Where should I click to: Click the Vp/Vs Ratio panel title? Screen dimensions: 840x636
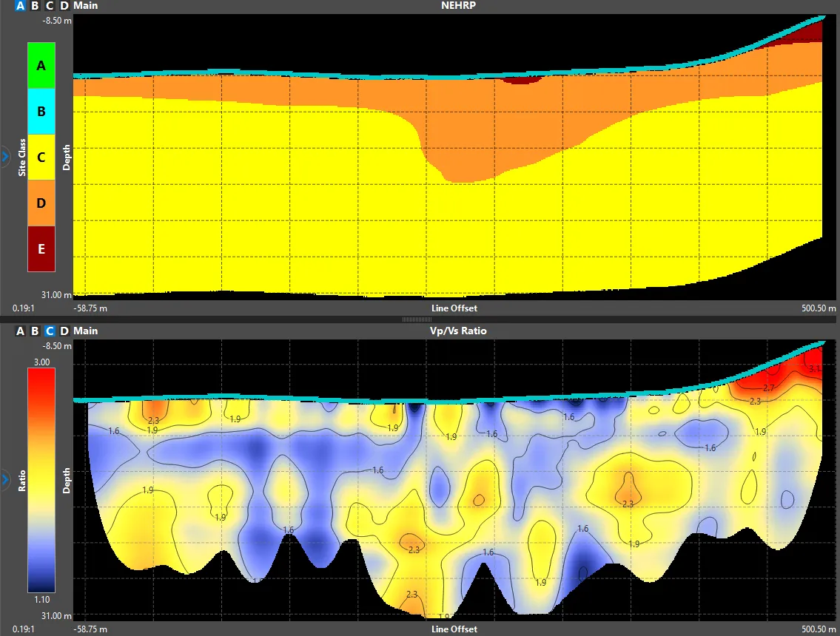click(x=458, y=331)
